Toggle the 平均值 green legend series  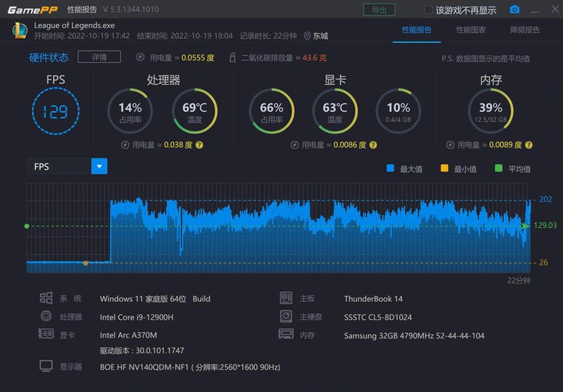(x=499, y=168)
